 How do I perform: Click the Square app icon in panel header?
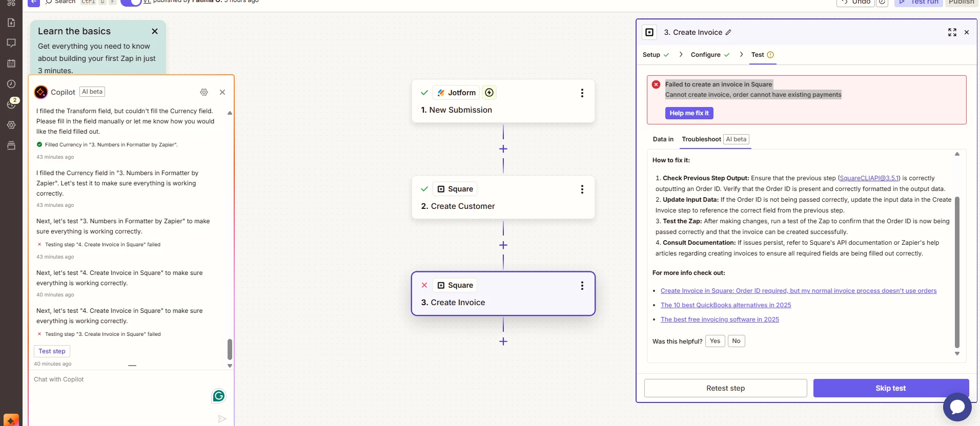pos(649,32)
